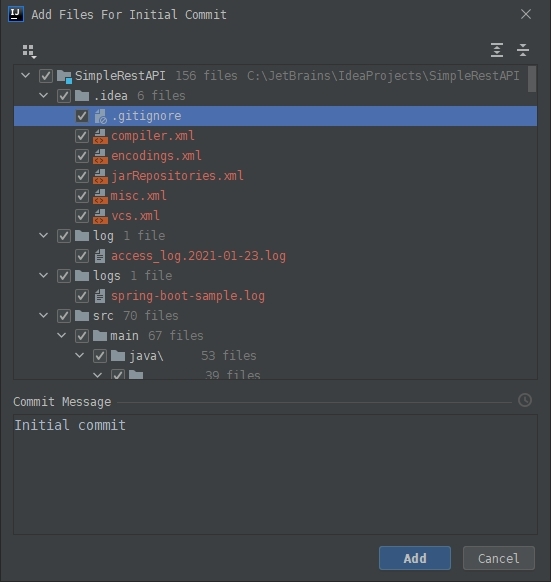
Task: Select the compiler.xml file name
Action: [x=153, y=136]
